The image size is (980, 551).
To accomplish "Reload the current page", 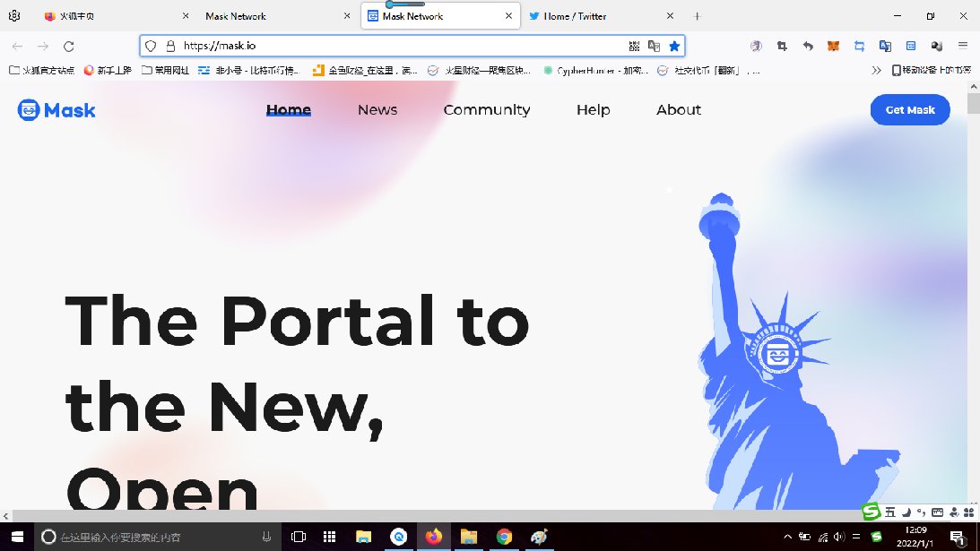I will (69, 47).
